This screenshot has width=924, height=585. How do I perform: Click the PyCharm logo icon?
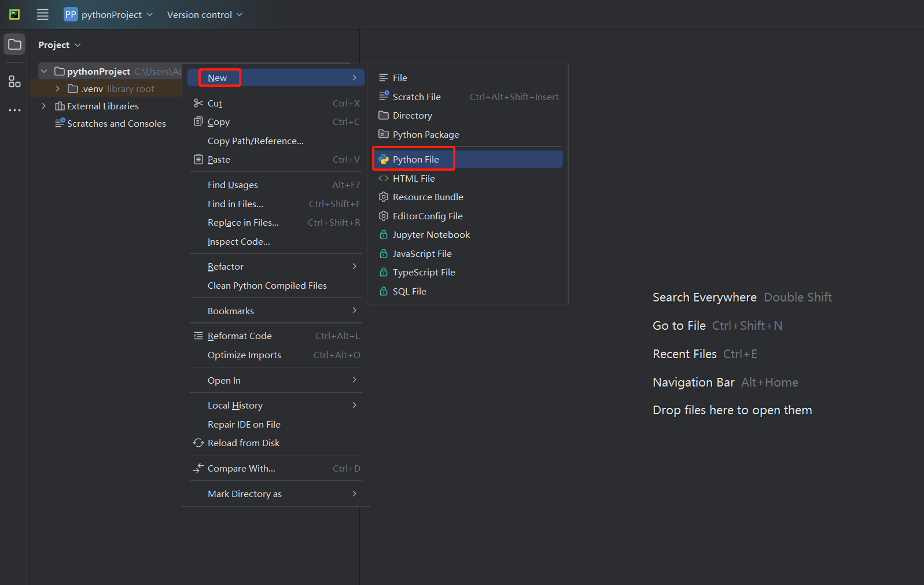coord(14,14)
